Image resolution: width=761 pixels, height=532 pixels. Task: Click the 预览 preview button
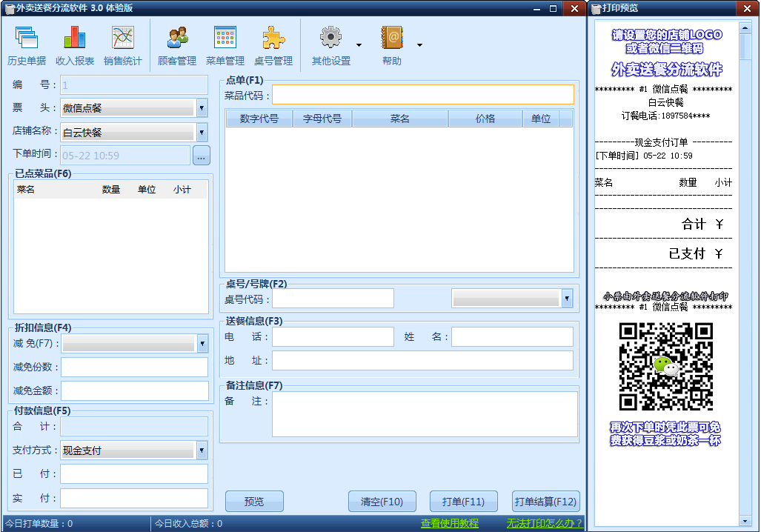[x=254, y=502]
